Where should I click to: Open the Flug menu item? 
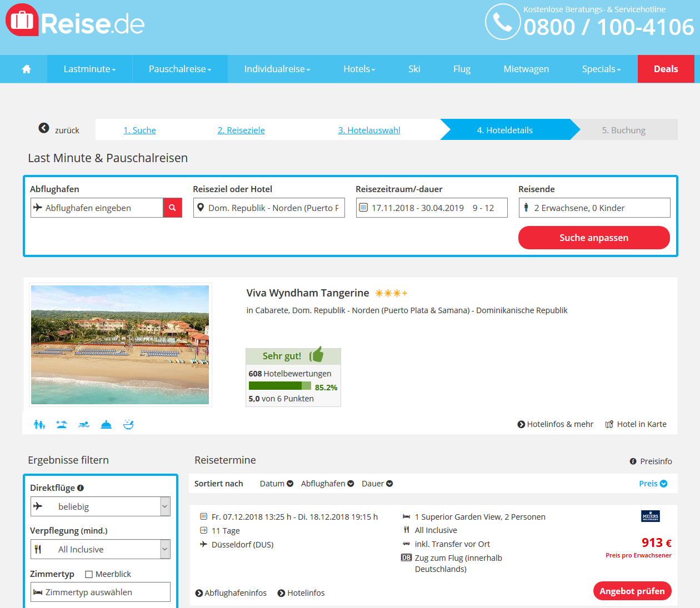462,69
